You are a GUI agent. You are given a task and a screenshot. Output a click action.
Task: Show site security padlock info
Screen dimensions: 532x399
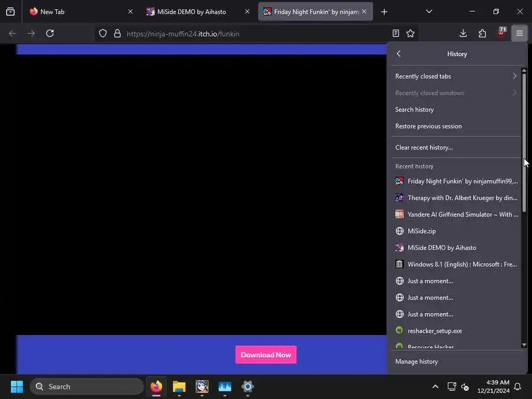coord(117,33)
